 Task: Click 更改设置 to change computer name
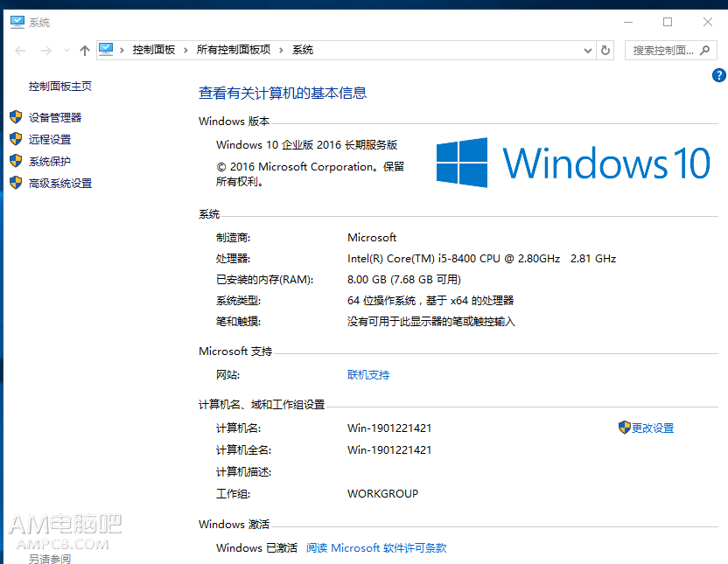(x=653, y=428)
